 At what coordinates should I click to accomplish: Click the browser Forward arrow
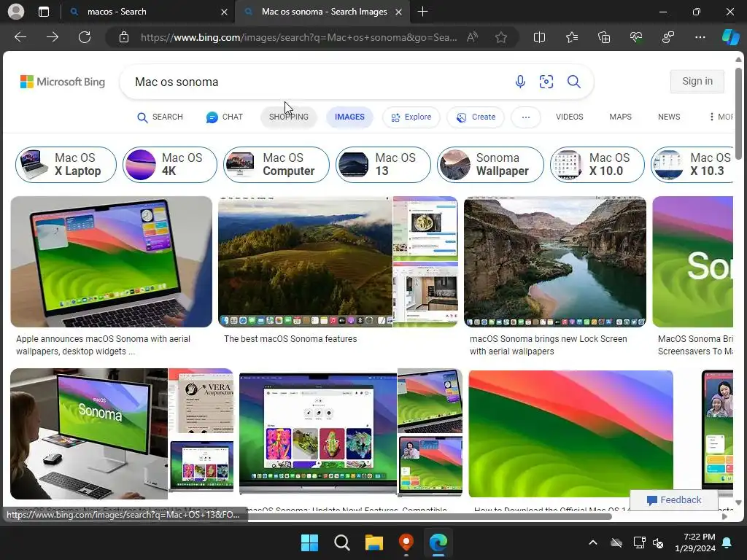pos(53,37)
